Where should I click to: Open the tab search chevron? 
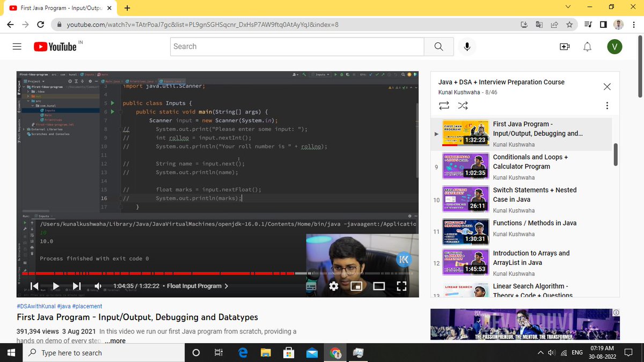click(569, 7)
